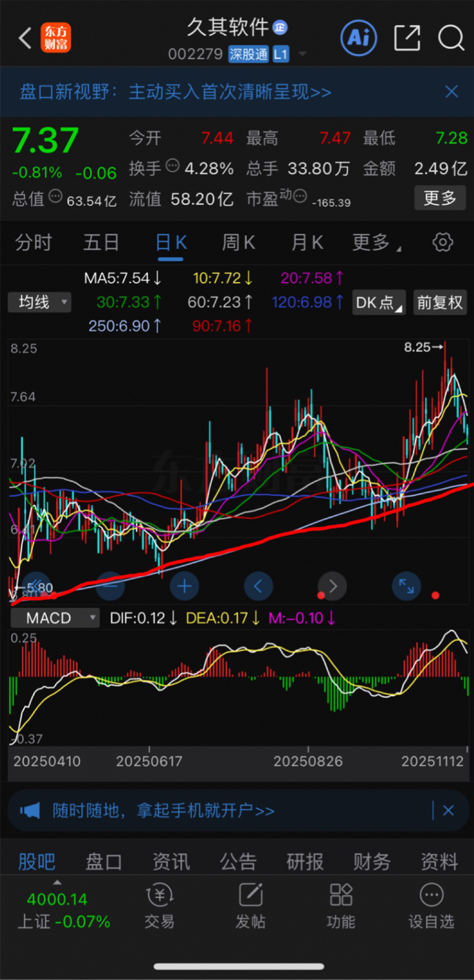Open the MACD indicator dropdown
Image resolution: width=474 pixels, height=980 pixels.
[55, 618]
